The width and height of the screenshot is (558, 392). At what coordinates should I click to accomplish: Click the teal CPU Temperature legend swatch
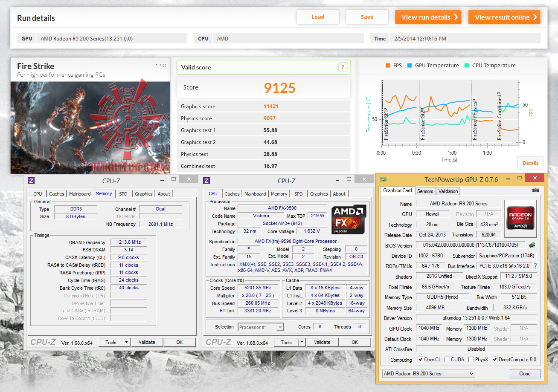(x=467, y=66)
